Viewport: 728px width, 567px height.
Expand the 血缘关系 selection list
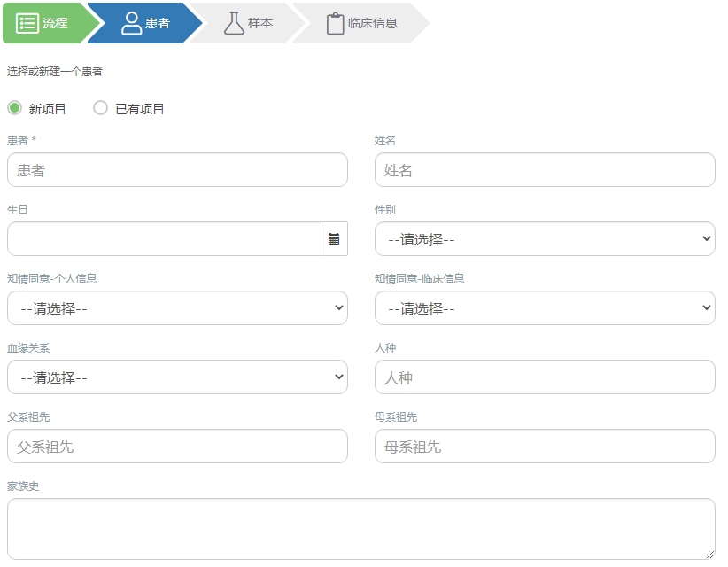coord(177,377)
